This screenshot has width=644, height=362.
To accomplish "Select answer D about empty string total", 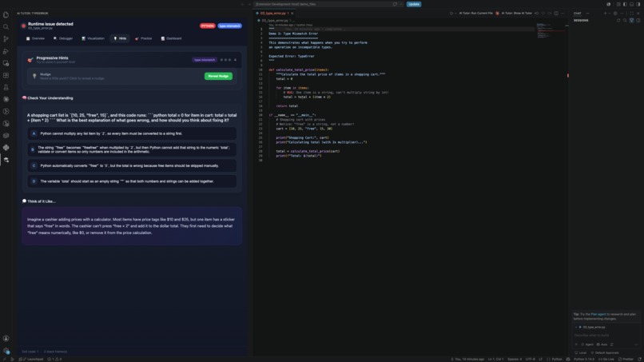I will coord(132,181).
